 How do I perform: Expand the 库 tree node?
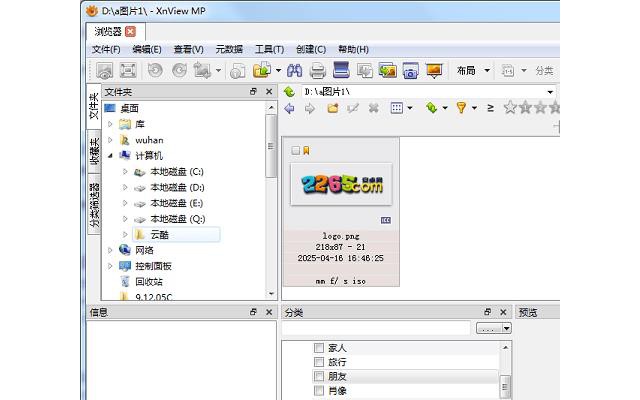coord(110,124)
